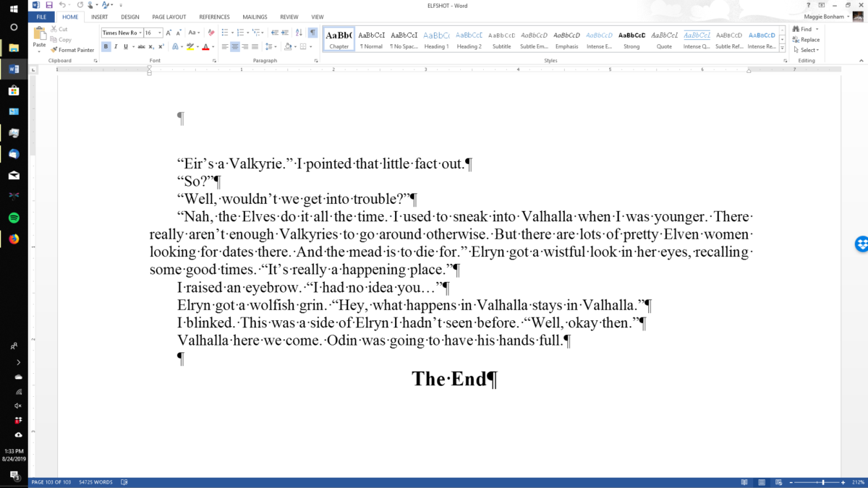Switch to the REVIEW tab

[x=289, y=17]
